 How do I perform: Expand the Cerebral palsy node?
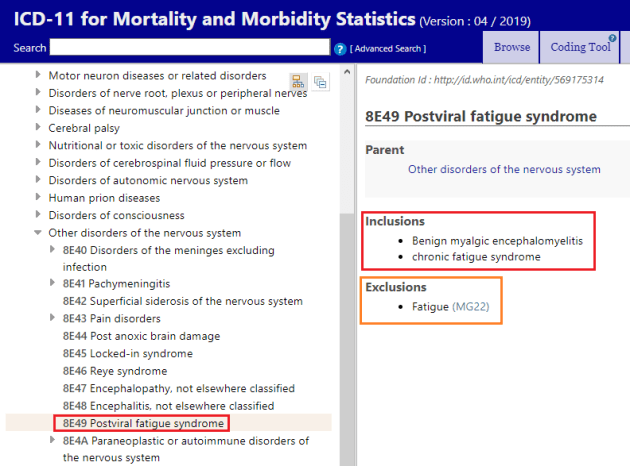click(38, 128)
